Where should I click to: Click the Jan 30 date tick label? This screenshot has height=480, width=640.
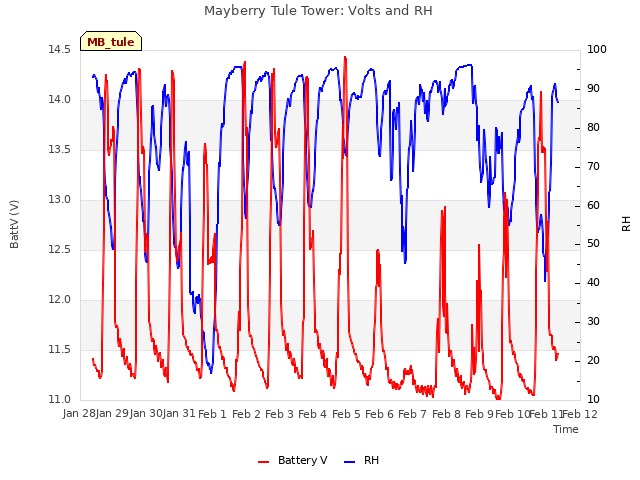pyautogui.click(x=146, y=414)
